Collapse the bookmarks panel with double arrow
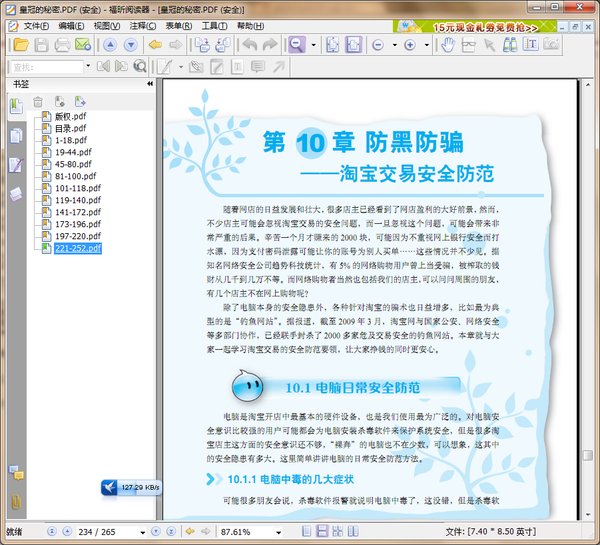This screenshot has width=600, height=545. pyautogui.click(x=150, y=83)
